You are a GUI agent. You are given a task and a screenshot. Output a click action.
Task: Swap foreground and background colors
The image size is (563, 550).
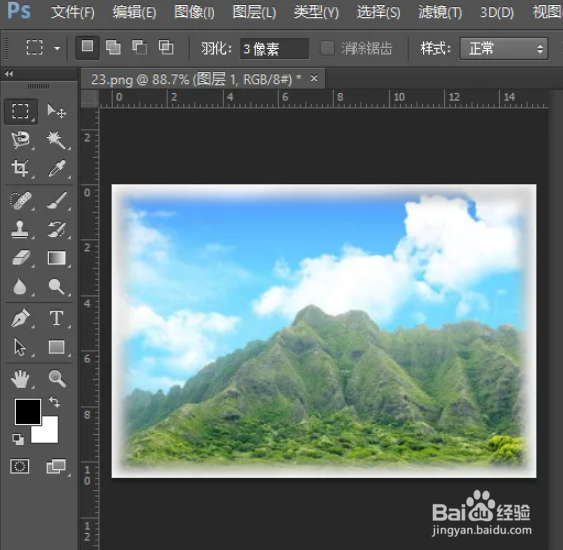(x=55, y=402)
